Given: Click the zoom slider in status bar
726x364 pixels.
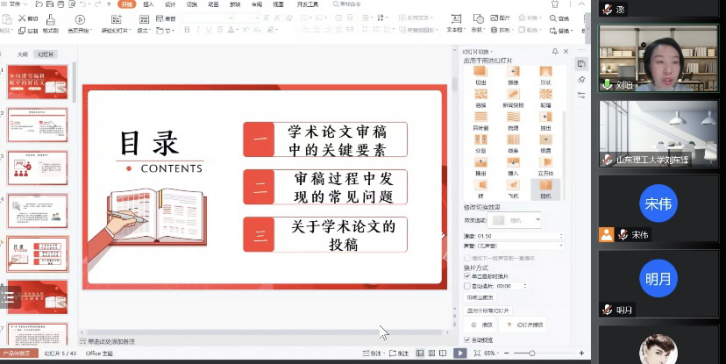Looking at the screenshot, I should (532, 353).
